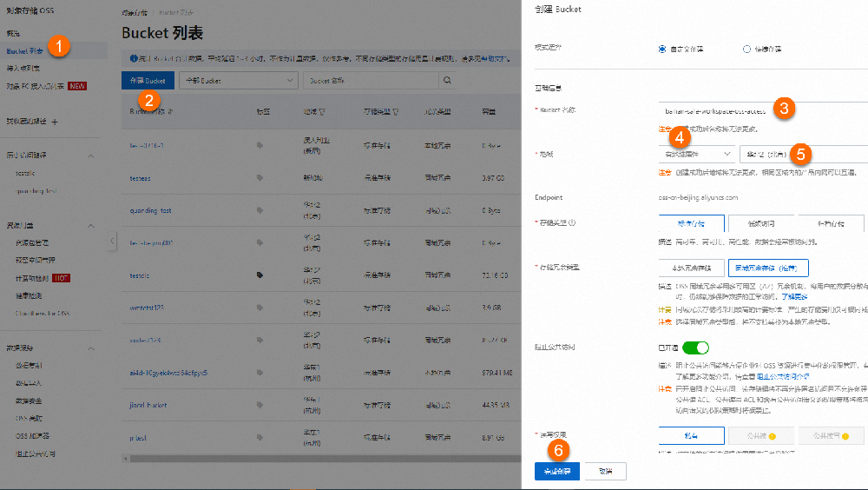Select the 快捷创建 radio button
868x490 pixels.
746,49
